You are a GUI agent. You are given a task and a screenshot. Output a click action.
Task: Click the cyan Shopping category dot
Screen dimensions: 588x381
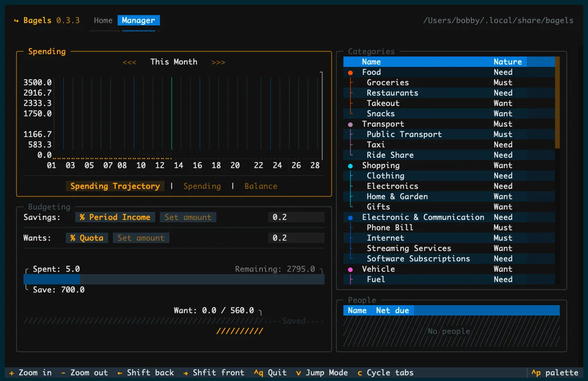tap(350, 166)
